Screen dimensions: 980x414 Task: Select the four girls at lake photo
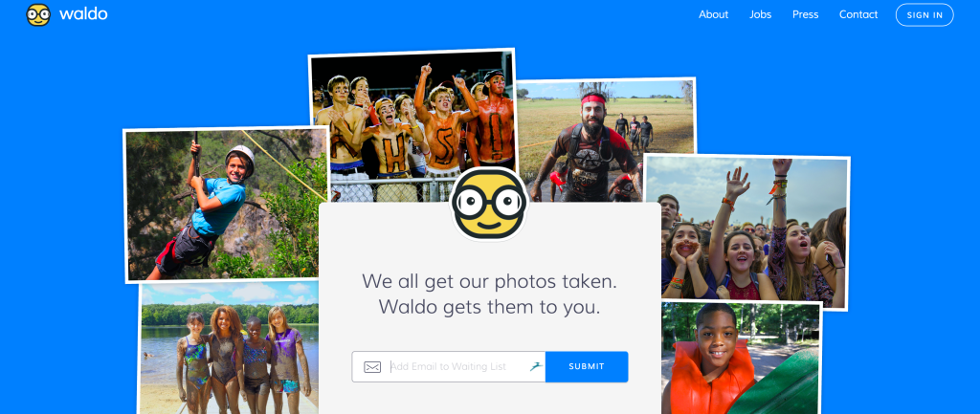click(x=229, y=348)
